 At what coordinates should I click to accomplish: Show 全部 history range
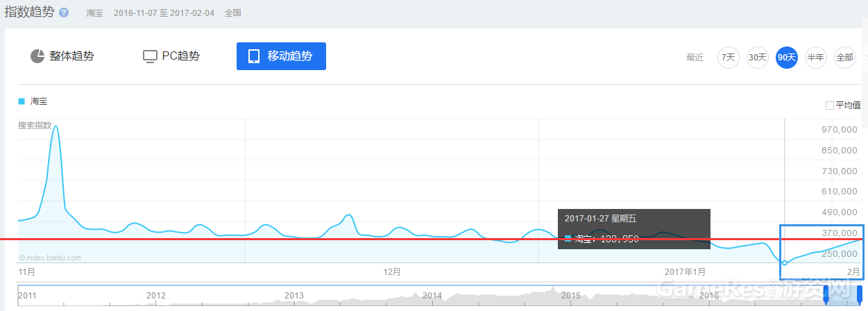[x=844, y=58]
